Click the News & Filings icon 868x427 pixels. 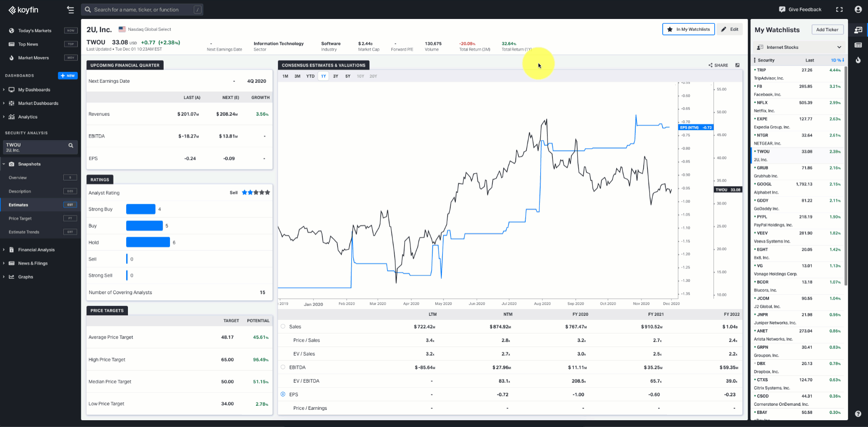(12, 263)
